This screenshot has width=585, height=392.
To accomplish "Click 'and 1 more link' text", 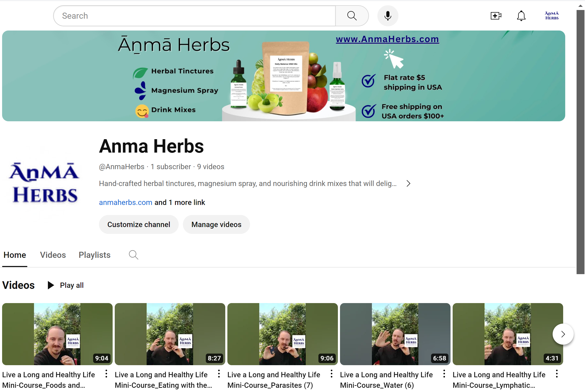I will 180,202.
